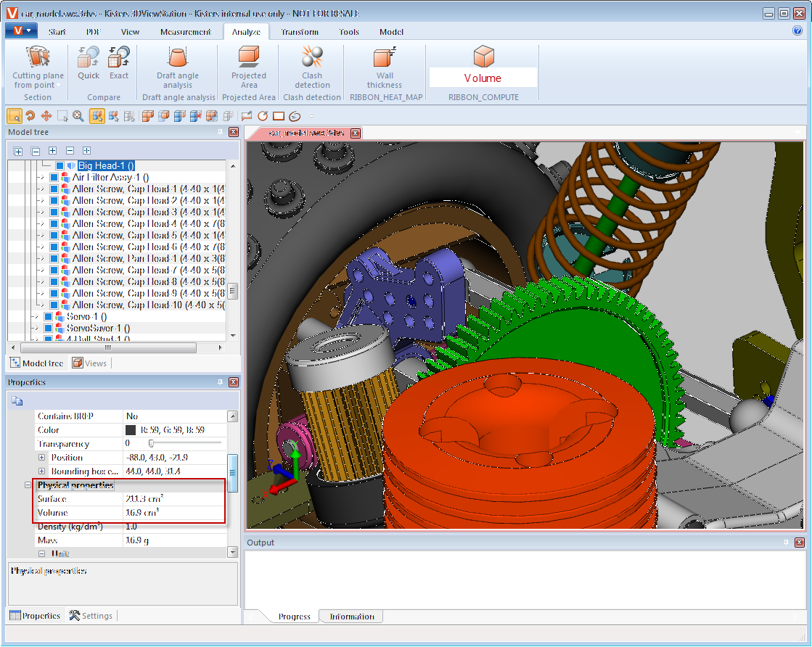Select the Progress output tab

click(x=294, y=617)
